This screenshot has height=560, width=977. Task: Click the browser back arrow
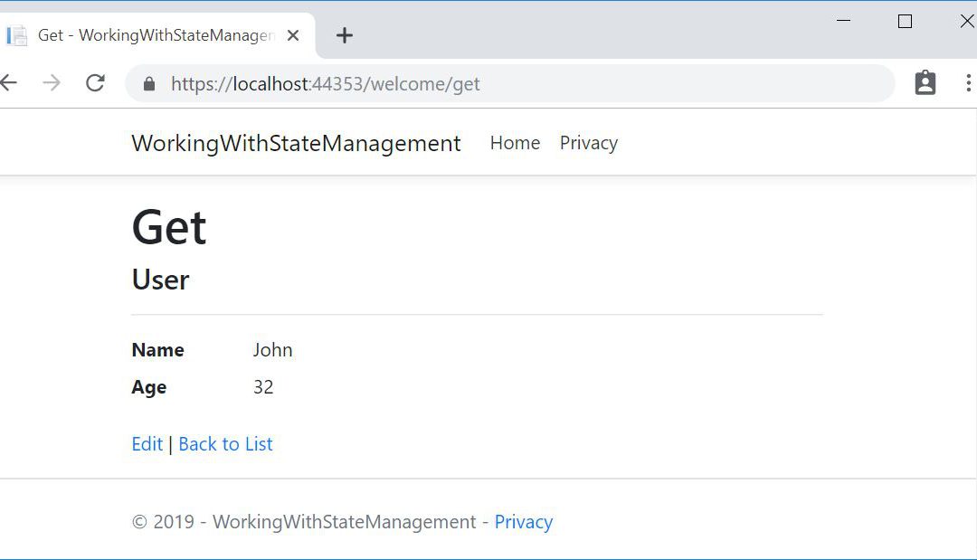click(x=9, y=83)
